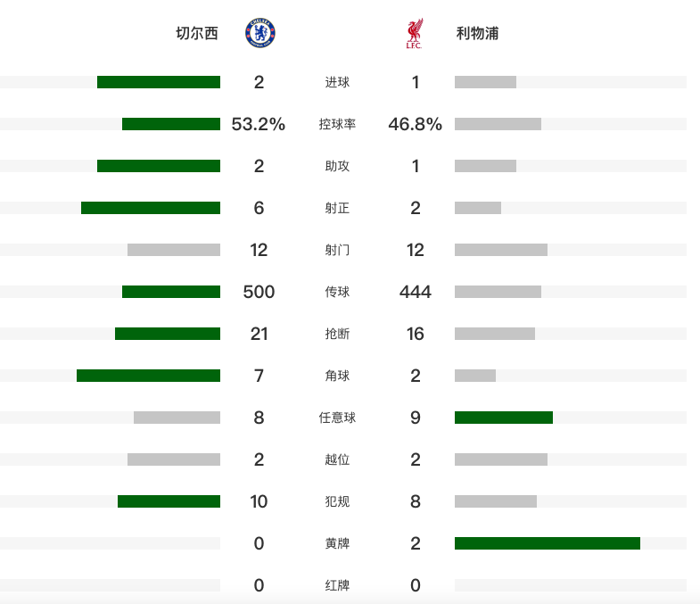Screen dimensions: 700x604
Task: Click Chelsea's 21 tackles number
Action: pyautogui.click(x=259, y=334)
